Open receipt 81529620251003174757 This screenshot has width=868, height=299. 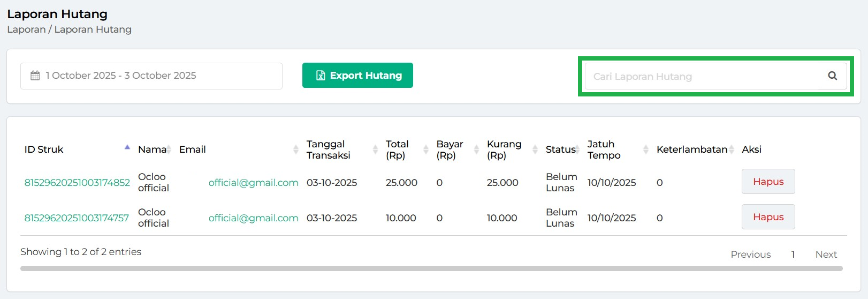(x=77, y=218)
